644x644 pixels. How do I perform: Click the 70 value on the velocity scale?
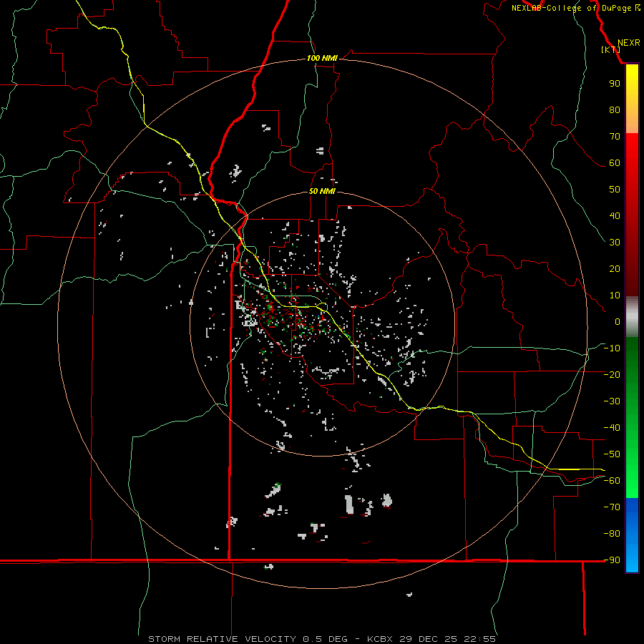coord(615,137)
